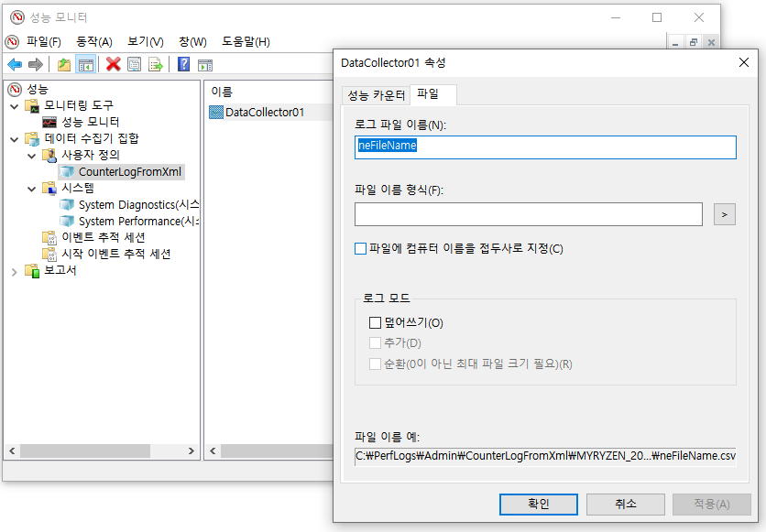Collapse the 데이터 수집기 집합 node

[x=15, y=139]
